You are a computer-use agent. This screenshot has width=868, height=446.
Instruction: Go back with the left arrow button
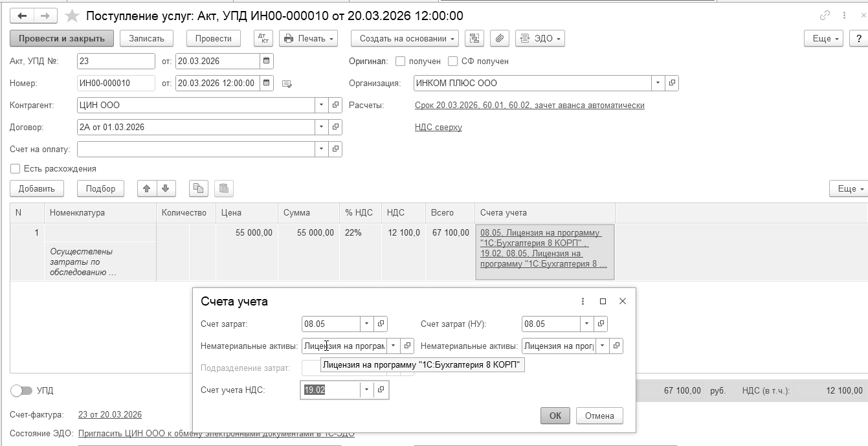point(22,16)
